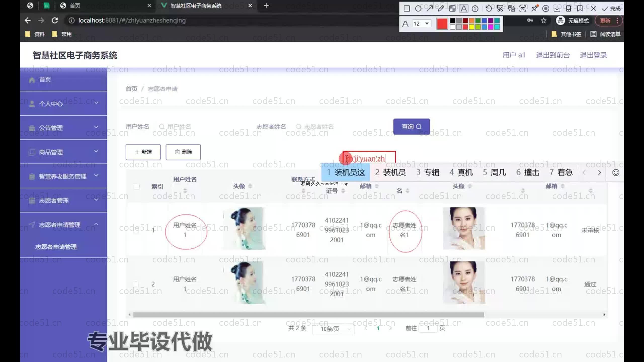Expand the 商品管理 sidebar menu
Image resolution: width=644 pixels, height=362 pixels.
tap(63, 152)
